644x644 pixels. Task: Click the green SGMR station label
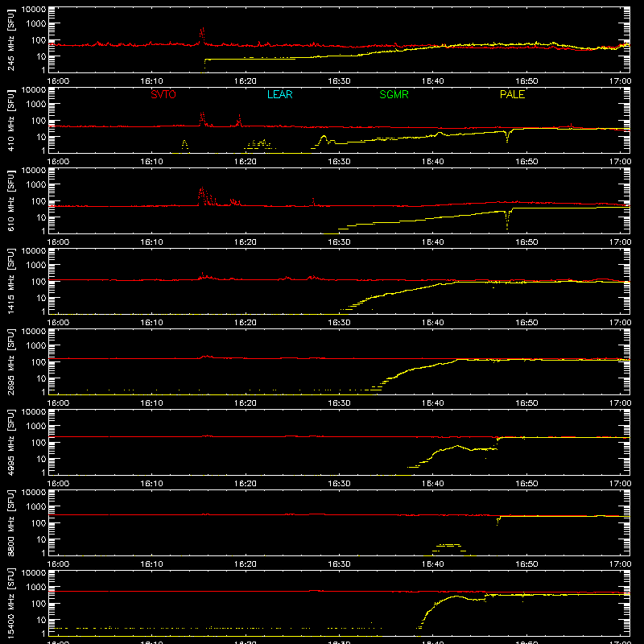394,94
